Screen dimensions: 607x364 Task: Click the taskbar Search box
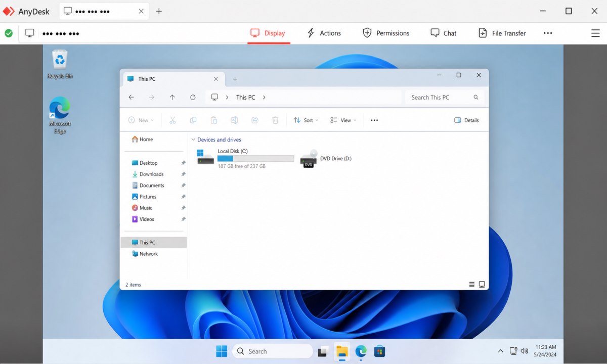273,351
